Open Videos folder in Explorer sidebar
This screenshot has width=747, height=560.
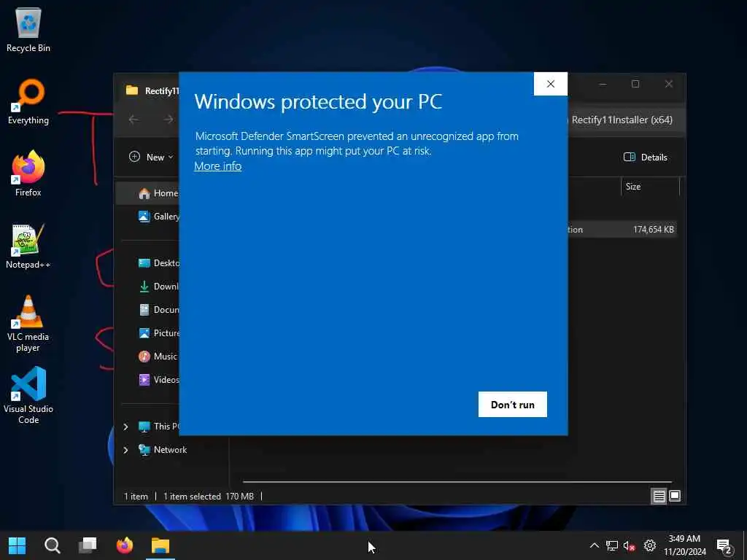coord(158,379)
